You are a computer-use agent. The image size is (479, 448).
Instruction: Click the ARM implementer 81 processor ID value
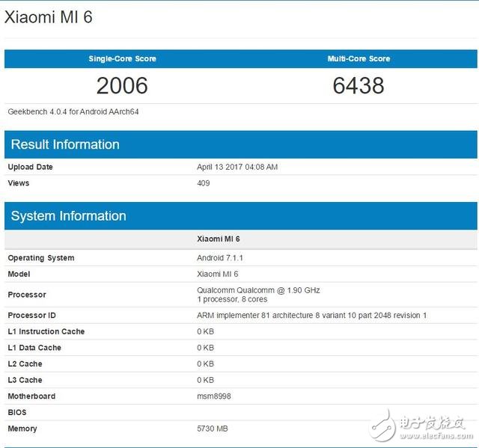(311, 316)
